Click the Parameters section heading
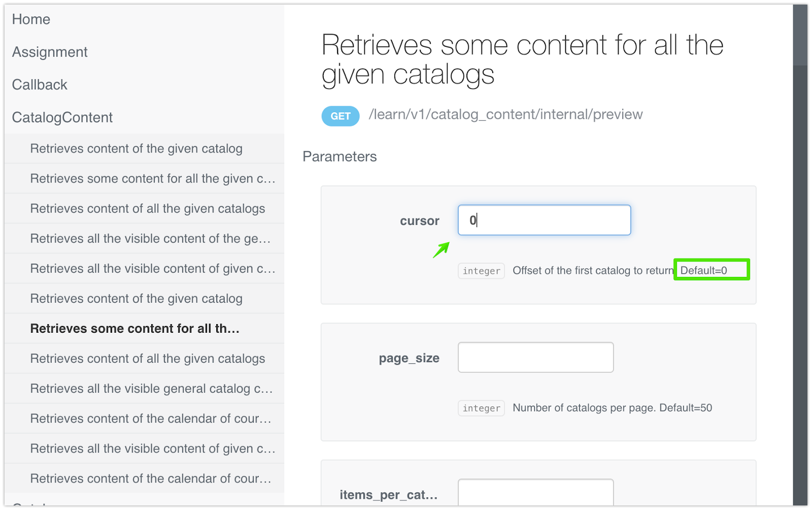The image size is (812, 510). pyautogui.click(x=340, y=156)
